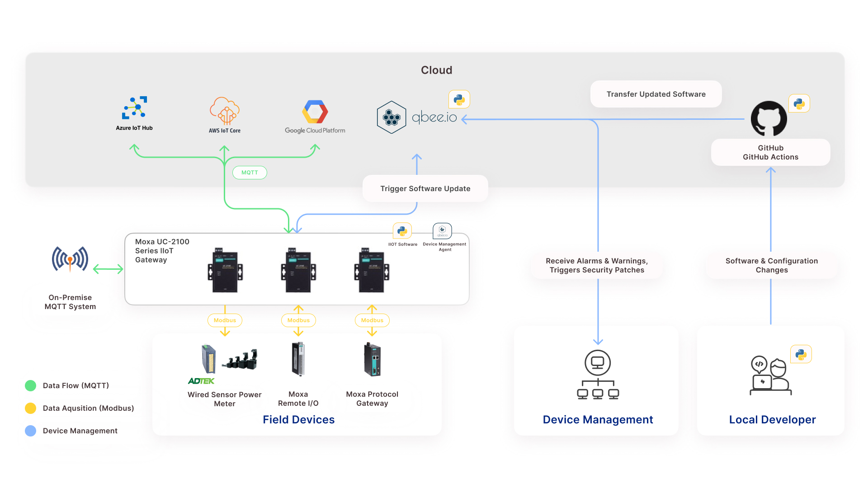Viewport: 868px width, 488px height.
Task: Click the green MQTT label pill
Action: 250,173
